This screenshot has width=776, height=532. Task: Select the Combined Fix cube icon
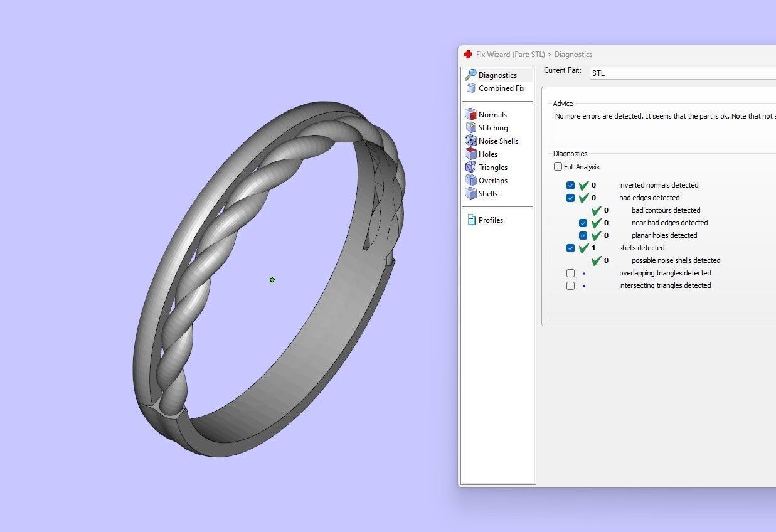point(471,88)
